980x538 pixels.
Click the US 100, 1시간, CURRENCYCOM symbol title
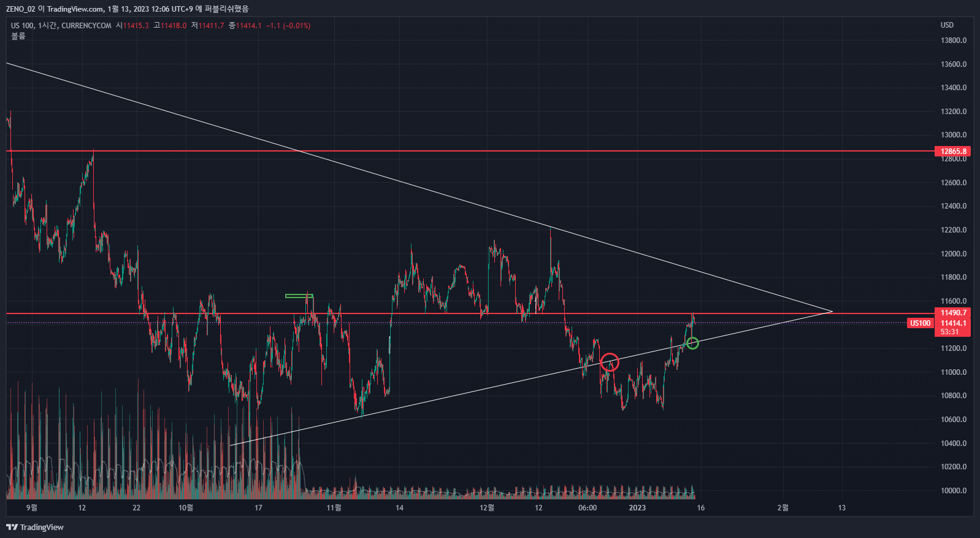pos(61,26)
